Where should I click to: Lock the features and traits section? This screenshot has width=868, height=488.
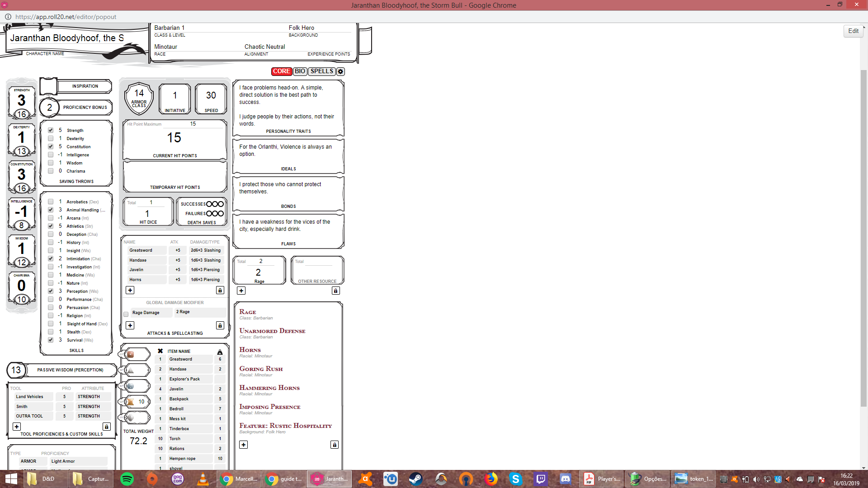tap(335, 445)
